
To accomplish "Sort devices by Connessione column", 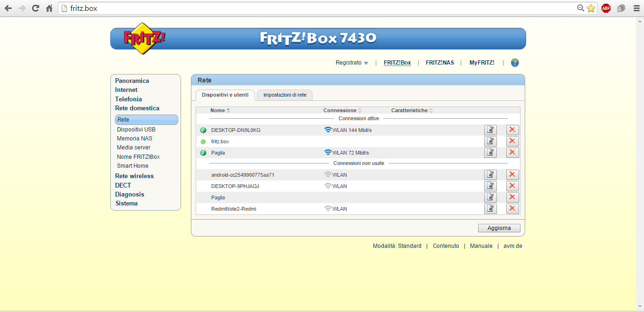I will 342,110.
